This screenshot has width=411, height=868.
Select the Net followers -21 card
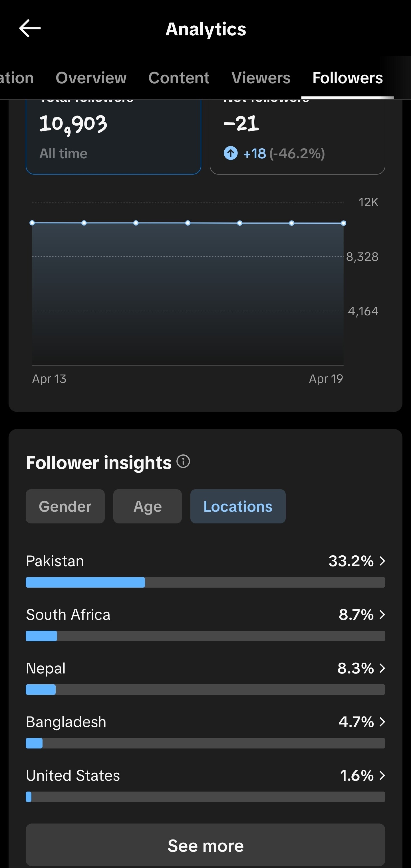coord(297,137)
